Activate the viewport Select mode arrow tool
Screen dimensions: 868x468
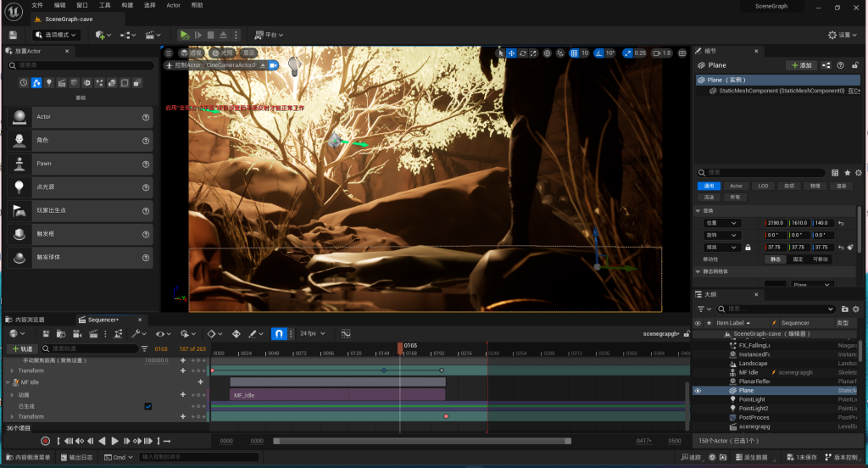(501, 53)
